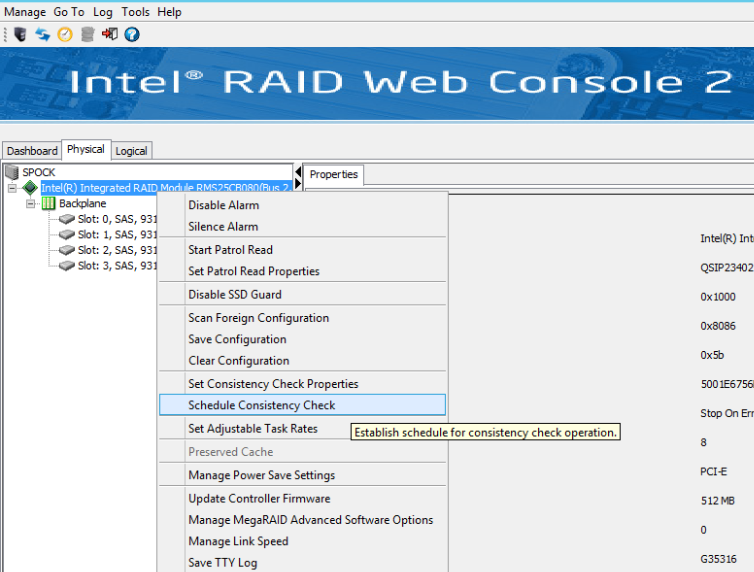Click the 0x1000 property value
The height and width of the screenshot is (572, 754).
(718, 297)
